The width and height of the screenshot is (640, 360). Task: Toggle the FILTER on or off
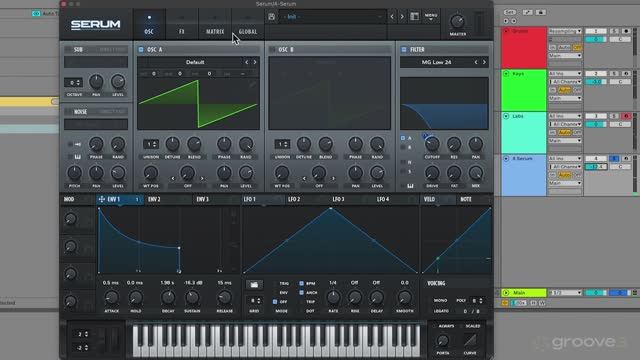click(x=404, y=49)
